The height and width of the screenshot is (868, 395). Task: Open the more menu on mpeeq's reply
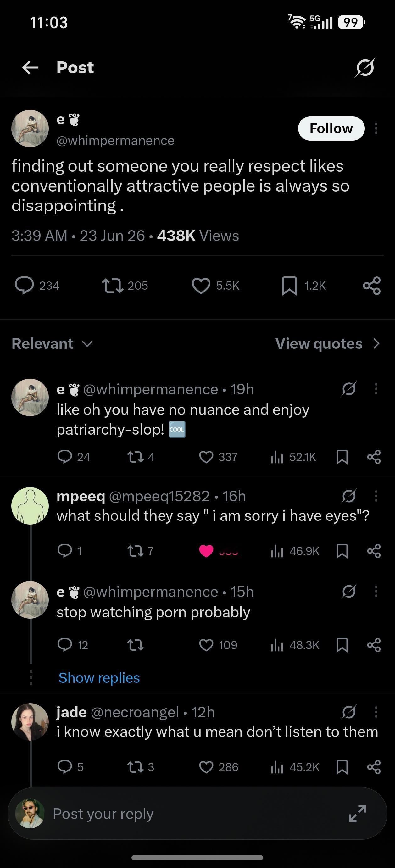click(376, 496)
